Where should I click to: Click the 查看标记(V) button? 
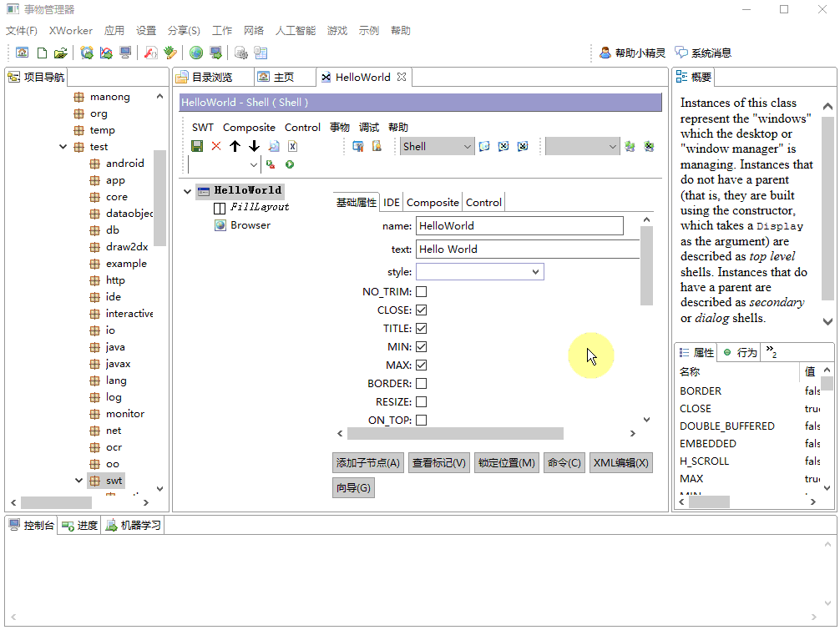(439, 463)
